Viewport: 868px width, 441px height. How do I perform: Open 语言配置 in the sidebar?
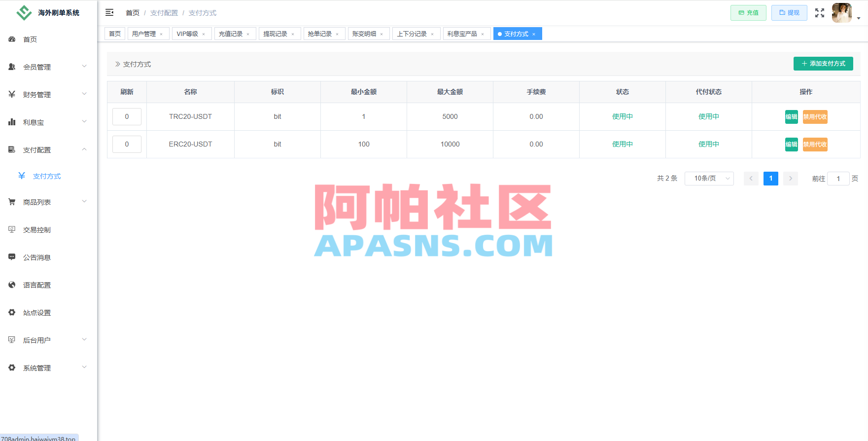[48, 285]
